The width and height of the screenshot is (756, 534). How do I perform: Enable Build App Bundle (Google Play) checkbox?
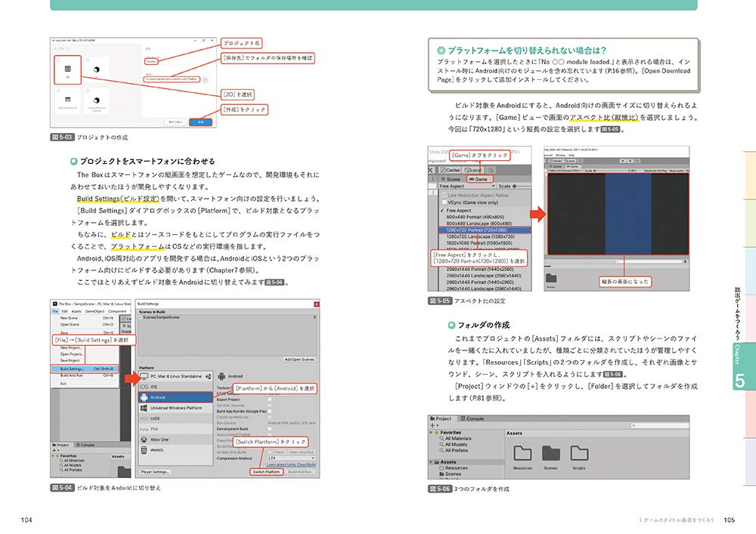point(270,411)
